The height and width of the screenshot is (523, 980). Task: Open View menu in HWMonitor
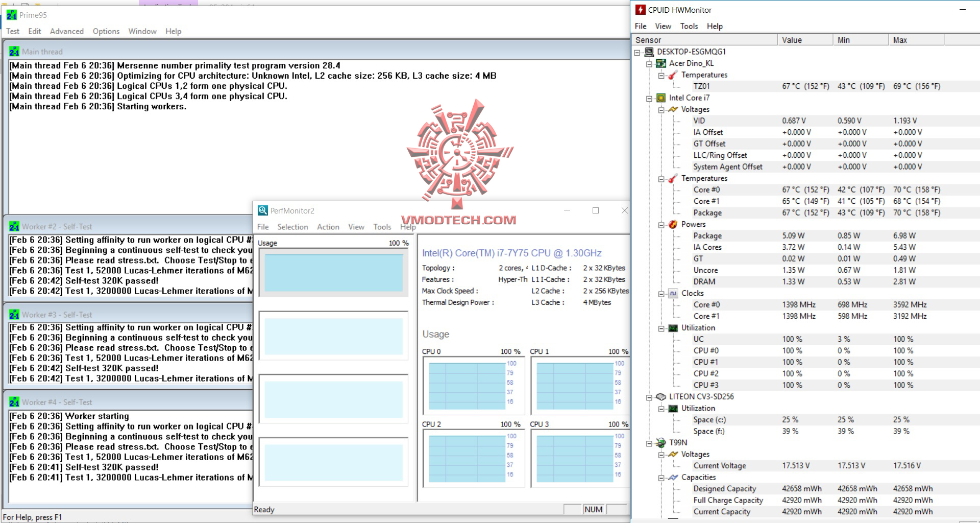[663, 26]
